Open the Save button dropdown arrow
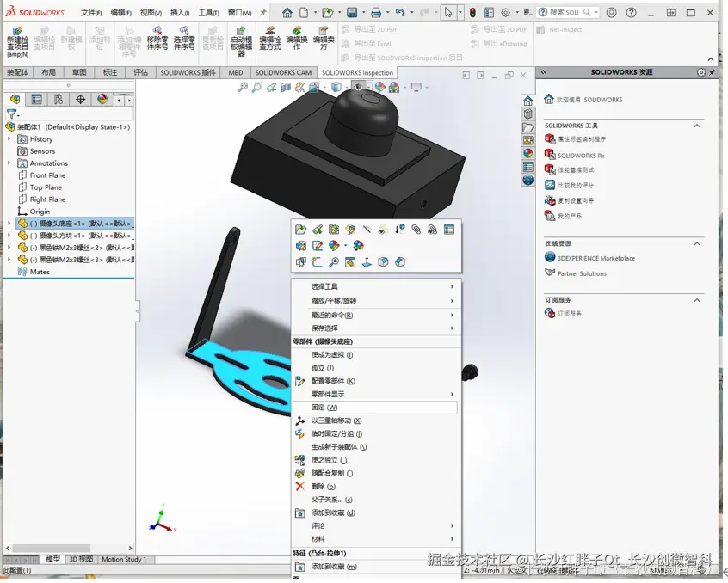 pyautogui.click(x=363, y=13)
